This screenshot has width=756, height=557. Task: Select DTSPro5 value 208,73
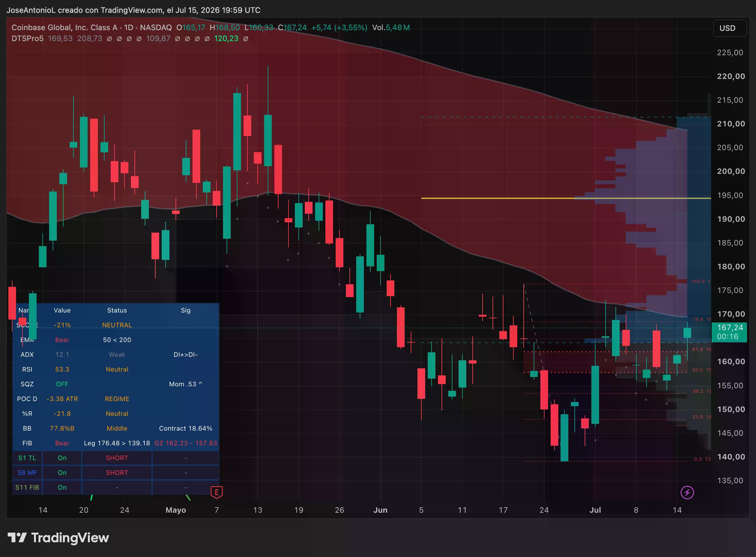pyautogui.click(x=89, y=39)
